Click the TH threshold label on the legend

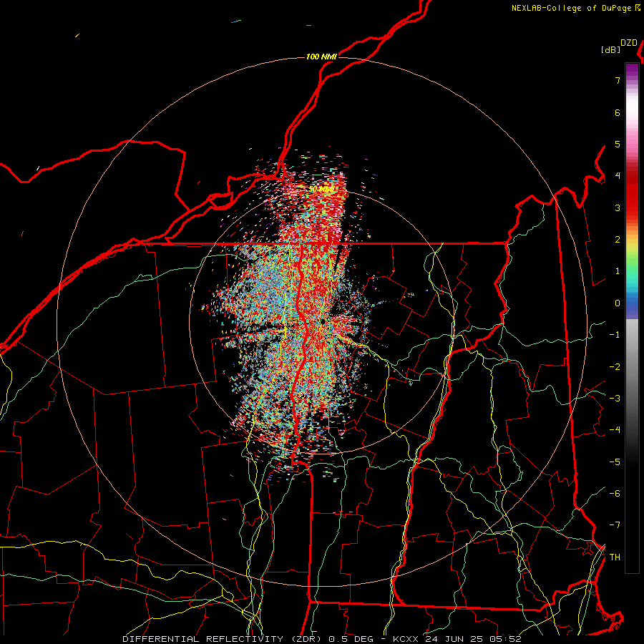coord(615,557)
